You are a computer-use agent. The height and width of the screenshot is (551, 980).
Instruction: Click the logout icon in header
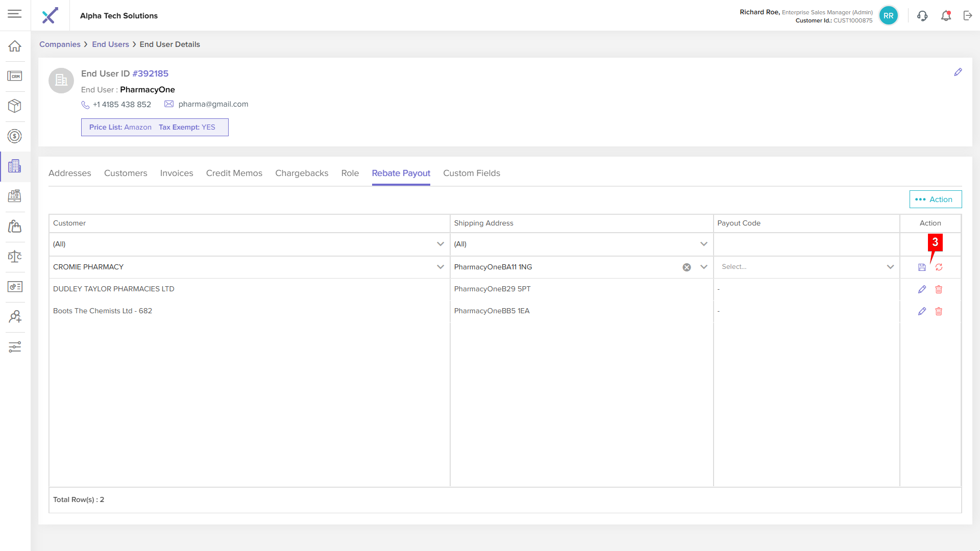[x=968, y=16]
